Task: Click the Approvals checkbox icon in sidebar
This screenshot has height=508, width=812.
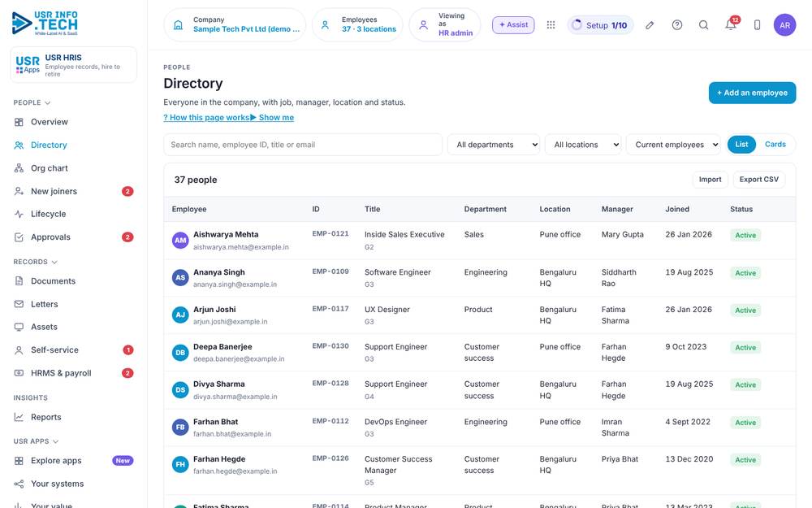Action: click(19, 237)
